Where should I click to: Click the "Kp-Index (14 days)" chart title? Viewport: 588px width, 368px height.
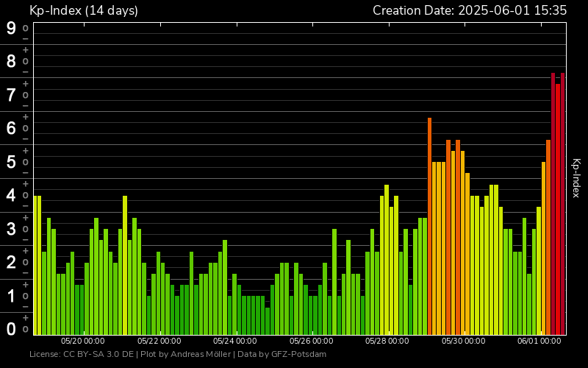point(83,10)
